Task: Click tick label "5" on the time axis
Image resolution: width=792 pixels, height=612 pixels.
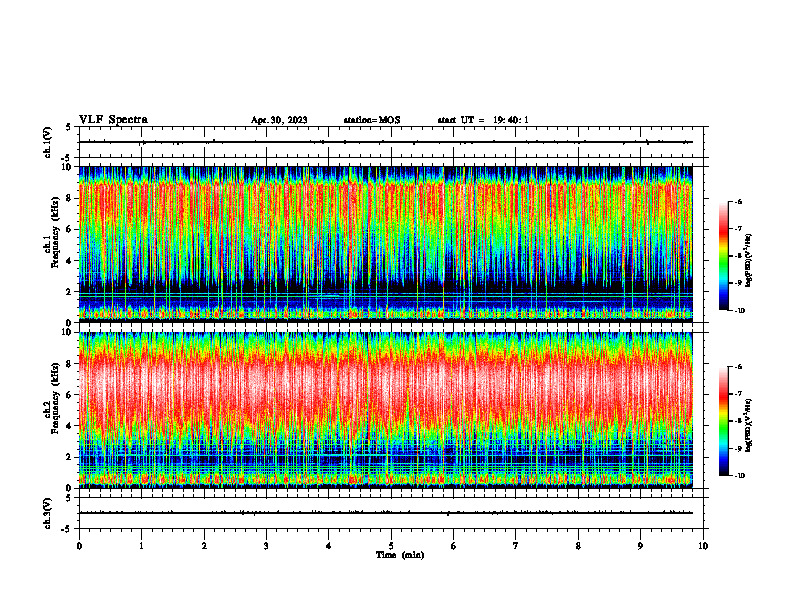Action: [x=391, y=546]
